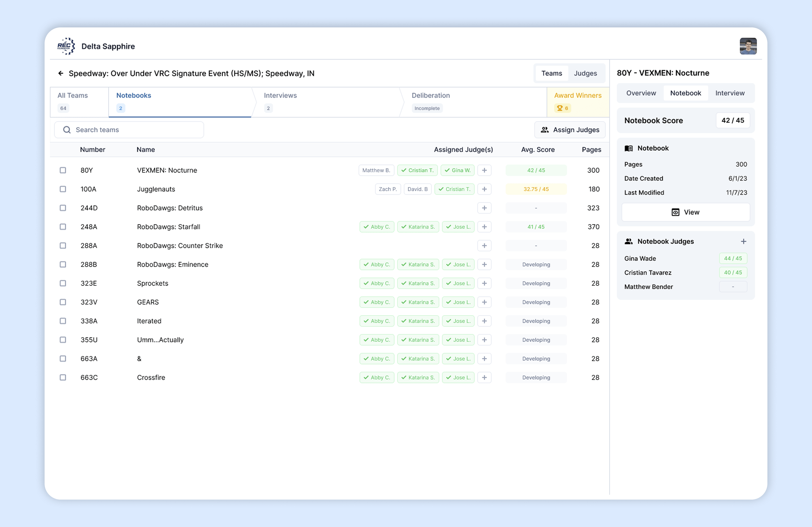Switch to the Judges view
This screenshot has height=527, width=812.
click(x=585, y=73)
